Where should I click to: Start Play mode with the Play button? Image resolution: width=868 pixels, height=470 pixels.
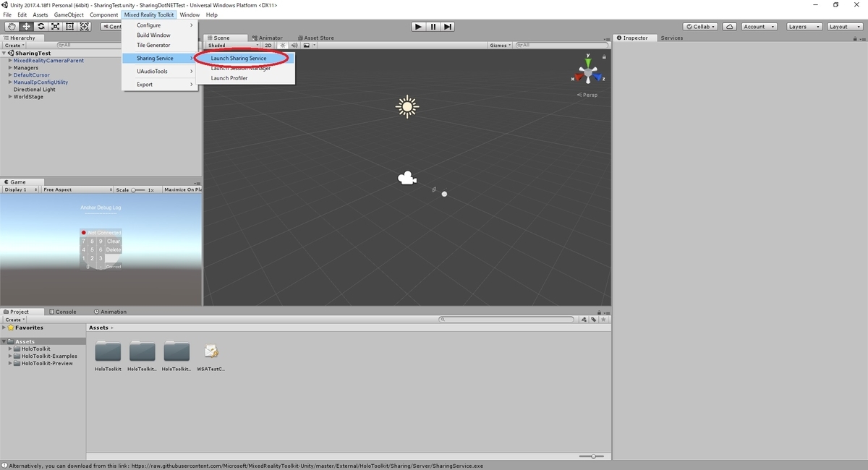(x=418, y=27)
